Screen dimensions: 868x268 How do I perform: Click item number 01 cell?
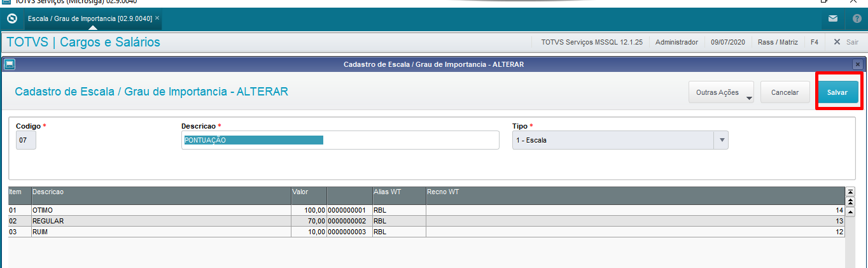[19, 210]
